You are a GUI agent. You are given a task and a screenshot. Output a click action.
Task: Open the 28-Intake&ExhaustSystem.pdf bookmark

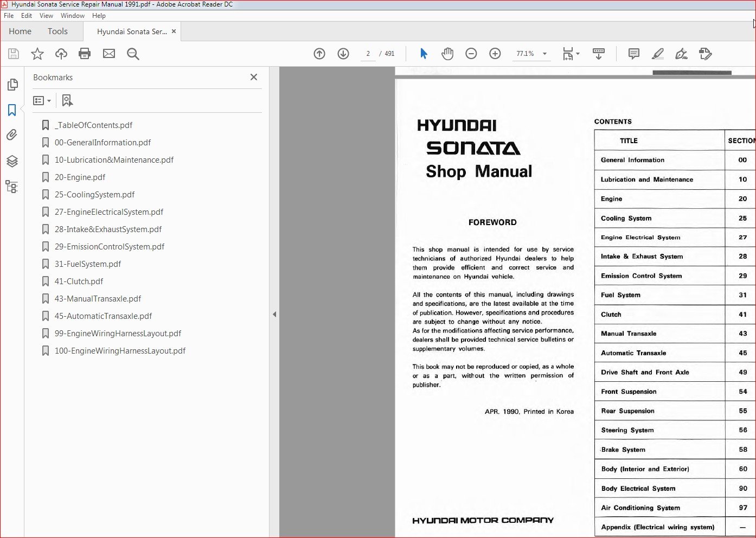pos(108,229)
